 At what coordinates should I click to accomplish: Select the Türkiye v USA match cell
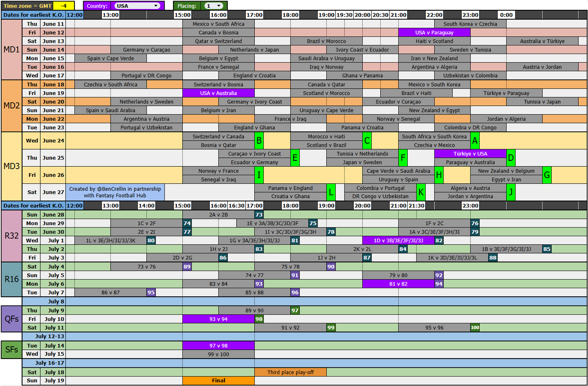click(470, 154)
